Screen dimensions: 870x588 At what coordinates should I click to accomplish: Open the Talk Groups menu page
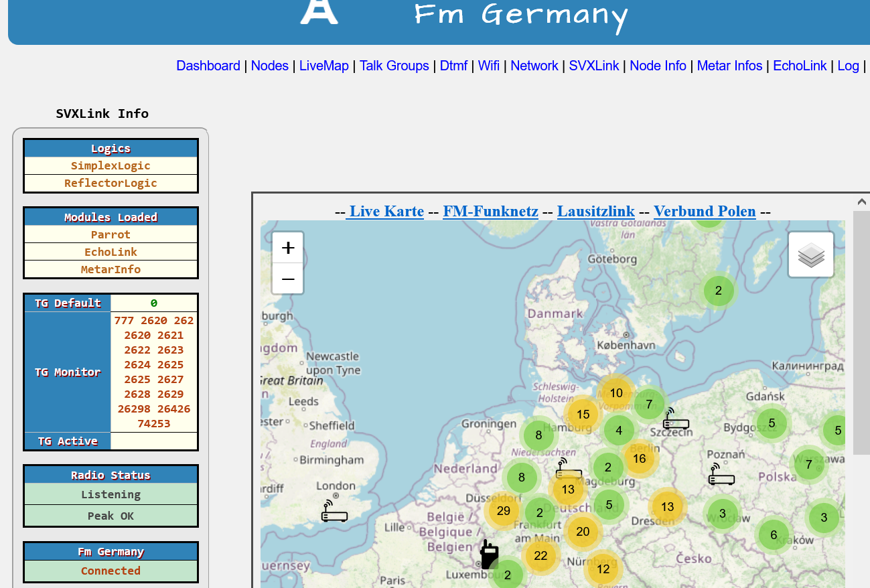(x=394, y=66)
